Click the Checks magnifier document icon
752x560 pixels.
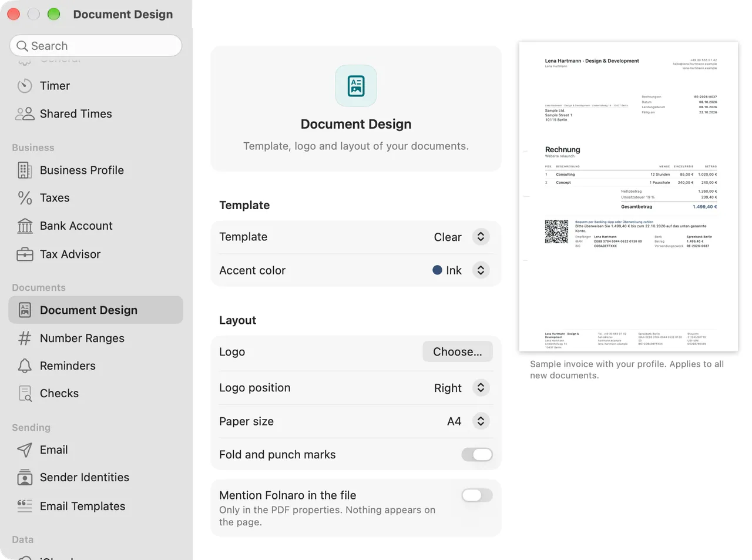pos(25,394)
